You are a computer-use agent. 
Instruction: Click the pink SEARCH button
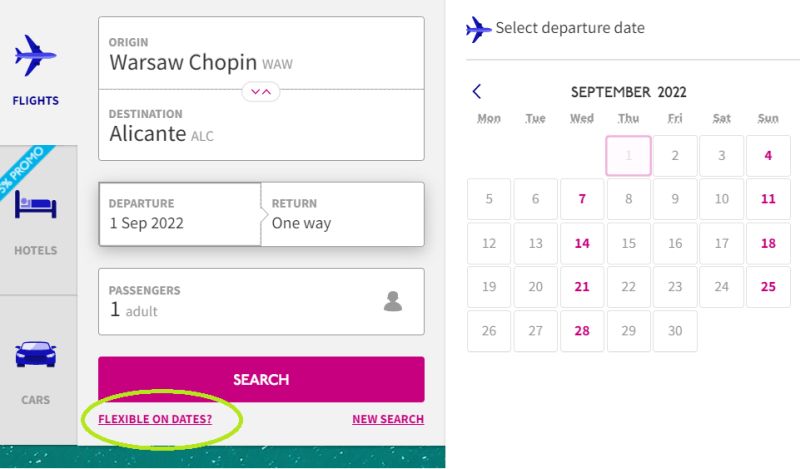pyautogui.click(x=261, y=379)
